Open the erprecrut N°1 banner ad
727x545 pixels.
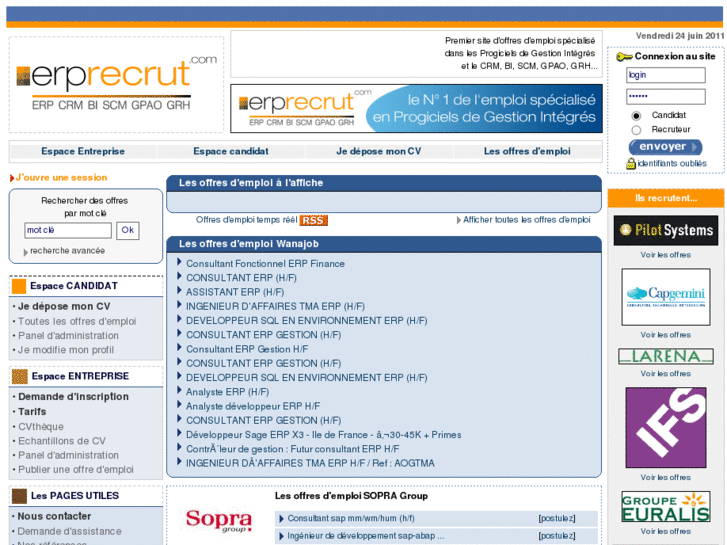416,109
